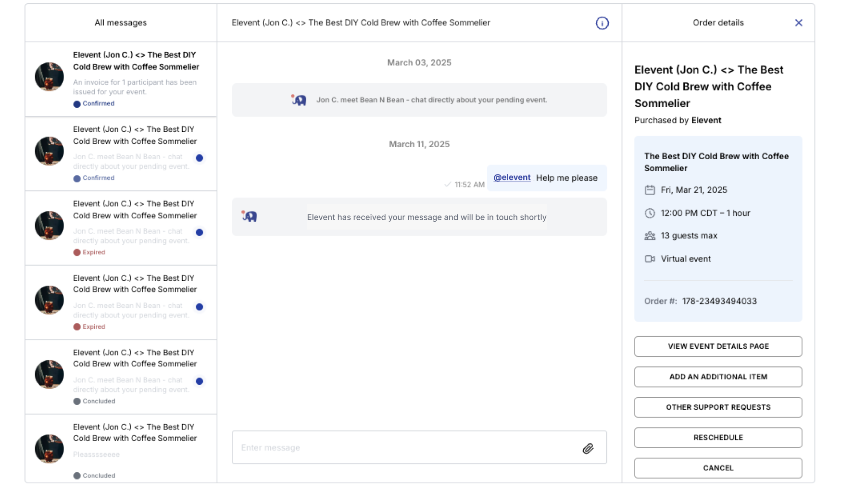Open the @elevent mention link
The height and width of the screenshot is (504, 841).
click(x=512, y=177)
